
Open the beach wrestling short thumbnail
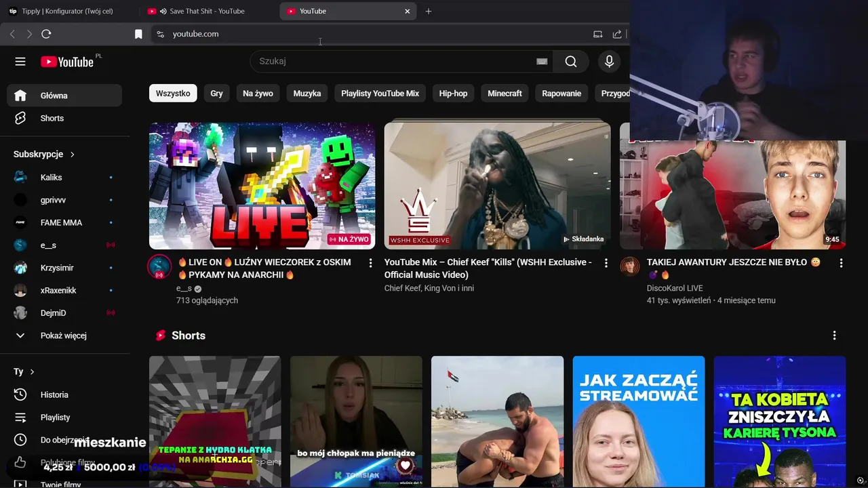(x=497, y=422)
